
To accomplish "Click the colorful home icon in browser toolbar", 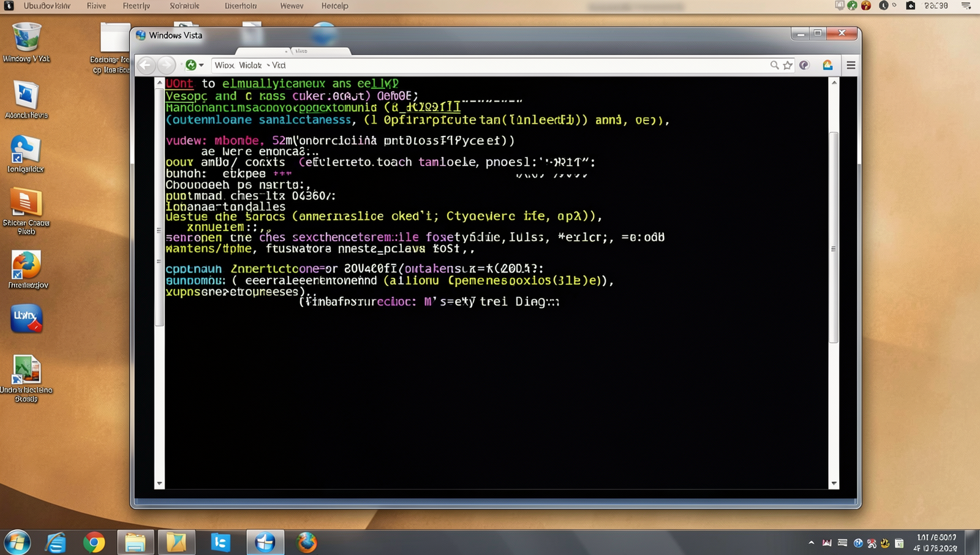I will point(827,65).
